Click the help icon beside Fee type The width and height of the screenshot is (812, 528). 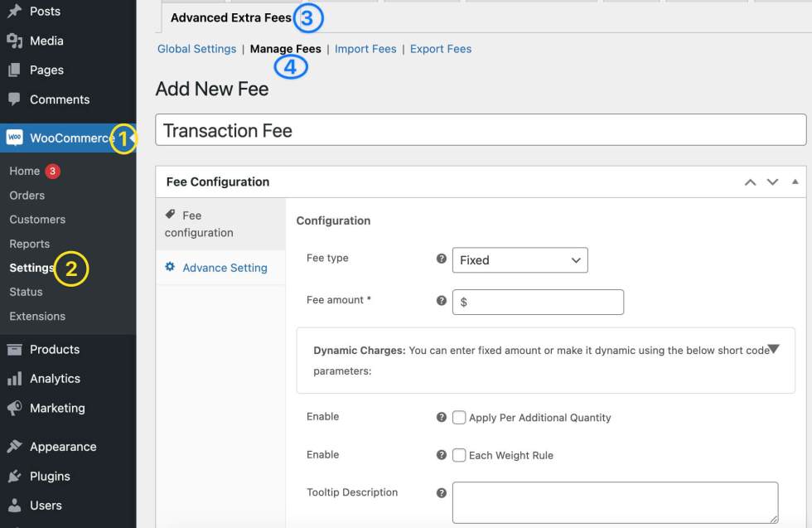coord(441,259)
